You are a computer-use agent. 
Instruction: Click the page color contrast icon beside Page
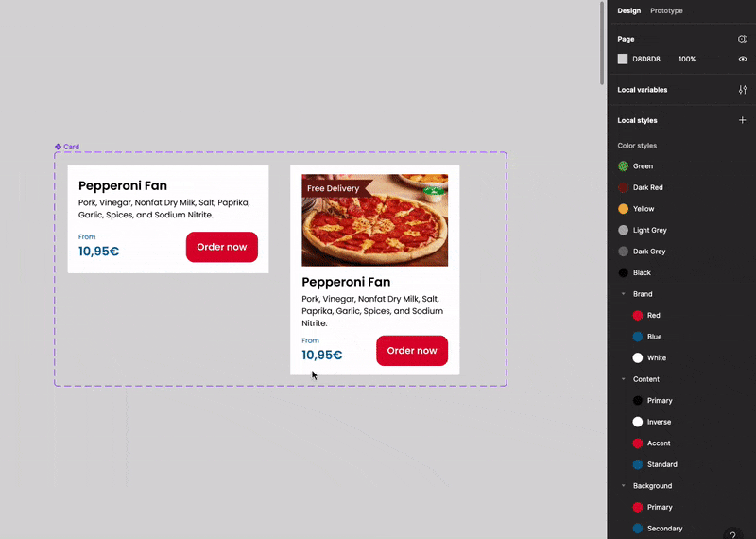tap(743, 39)
